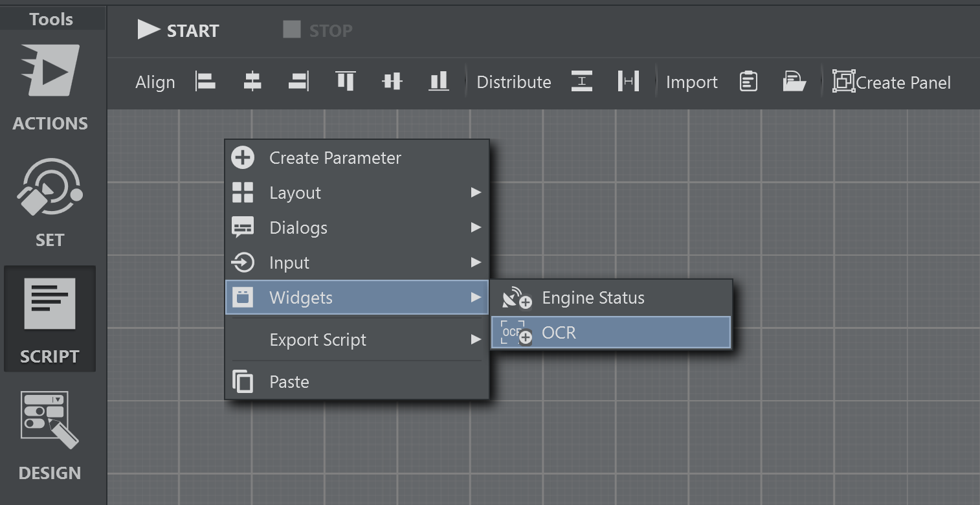Distribute items horizontally

point(628,82)
